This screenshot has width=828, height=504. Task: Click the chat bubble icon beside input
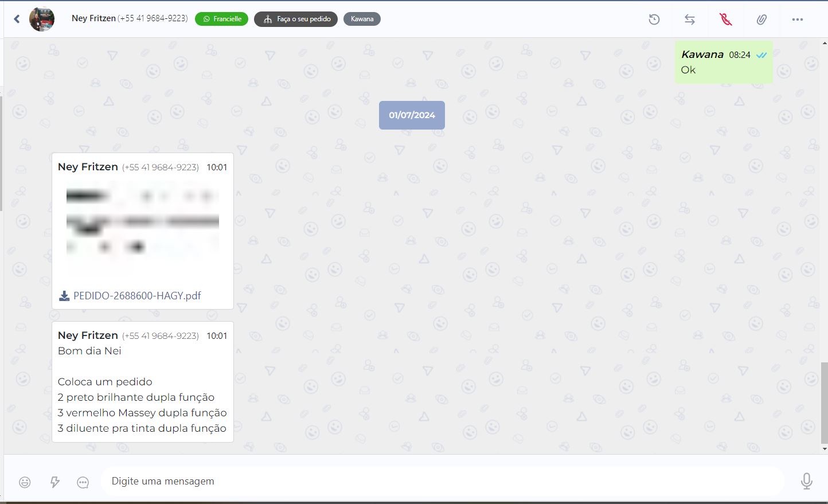(x=83, y=482)
